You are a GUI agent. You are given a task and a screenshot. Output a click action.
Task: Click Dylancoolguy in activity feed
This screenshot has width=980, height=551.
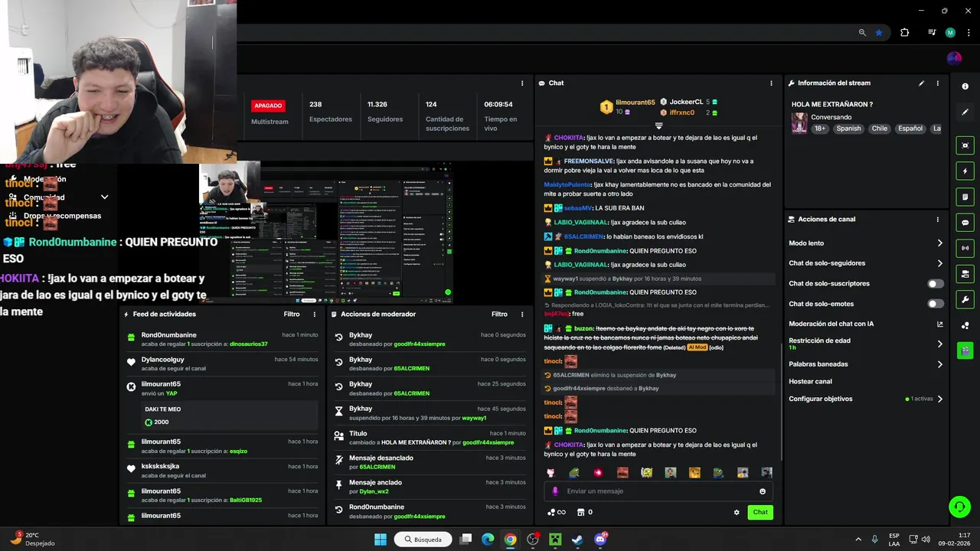(x=162, y=359)
